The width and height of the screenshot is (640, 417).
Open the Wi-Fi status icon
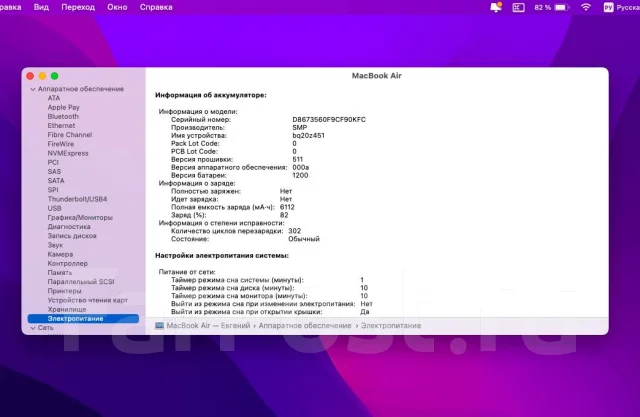point(586,7)
